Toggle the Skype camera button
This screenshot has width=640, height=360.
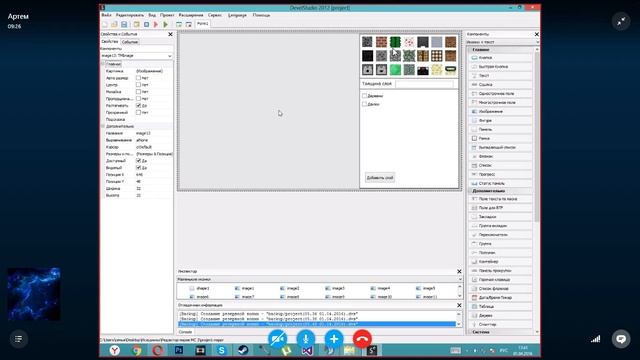tap(278, 339)
